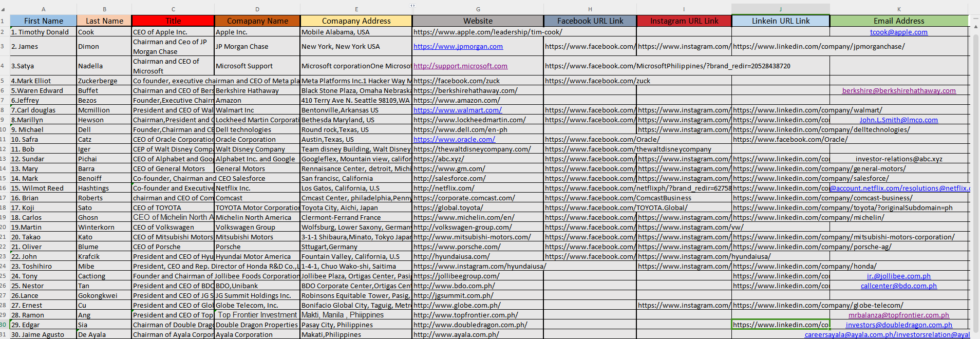This screenshot has width=980, height=339.
Task: Select the highlighted column J header
Action: tap(781, 9)
